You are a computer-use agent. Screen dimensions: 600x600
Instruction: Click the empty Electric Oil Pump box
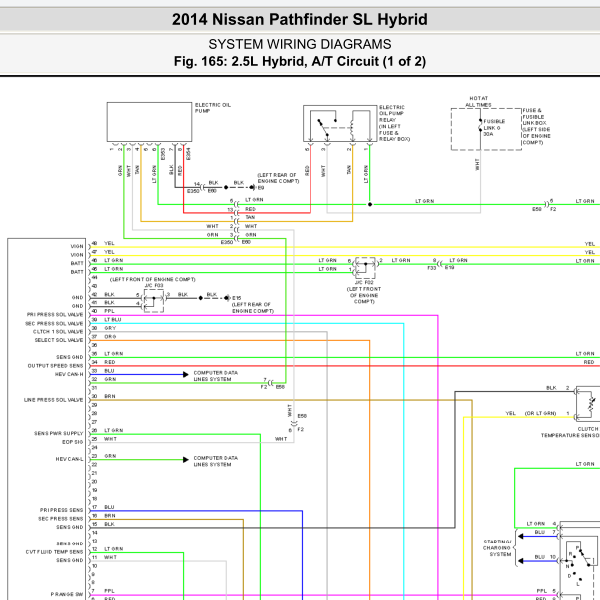(x=149, y=122)
